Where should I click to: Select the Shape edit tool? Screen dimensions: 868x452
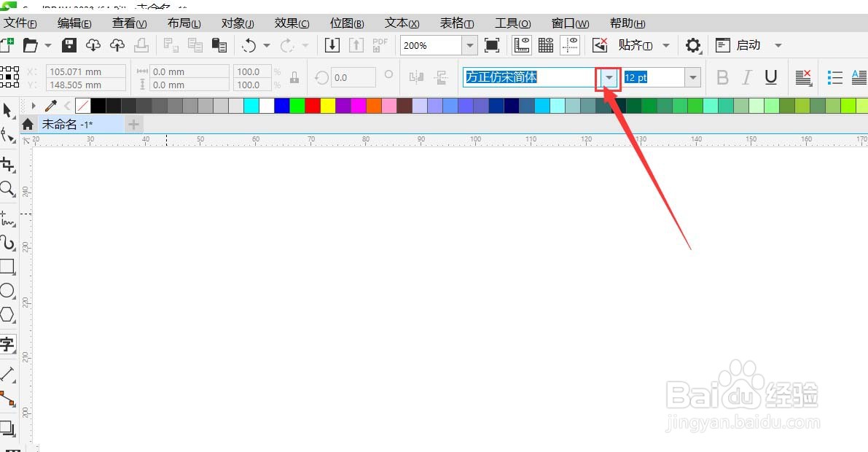8,135
